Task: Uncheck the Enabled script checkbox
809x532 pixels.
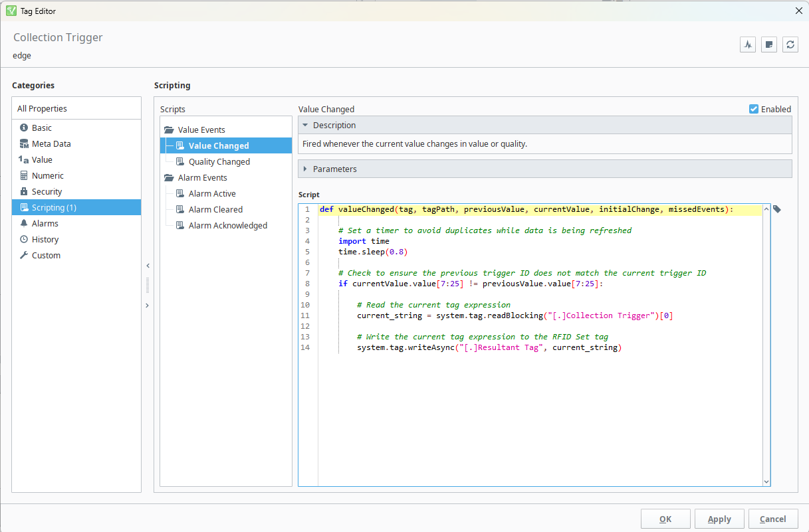Action: click(x=754, y=109)
